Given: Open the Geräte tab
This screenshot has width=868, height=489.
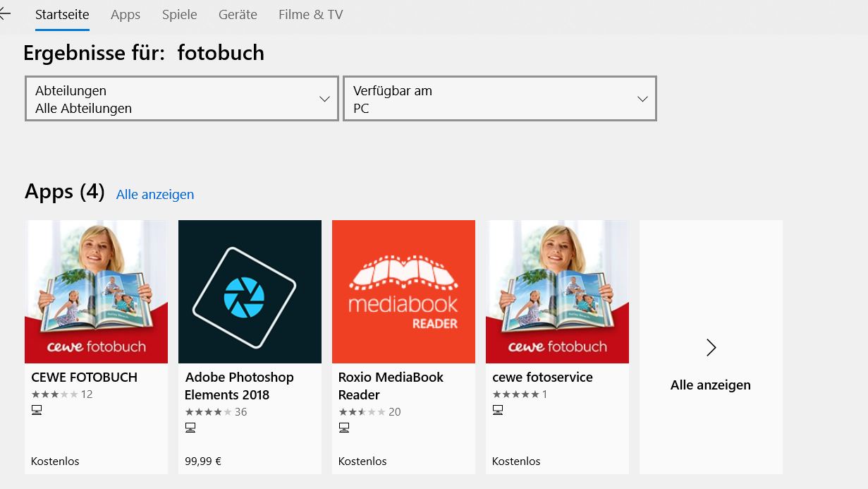Looking at the screenshot, I should point(238,15).
